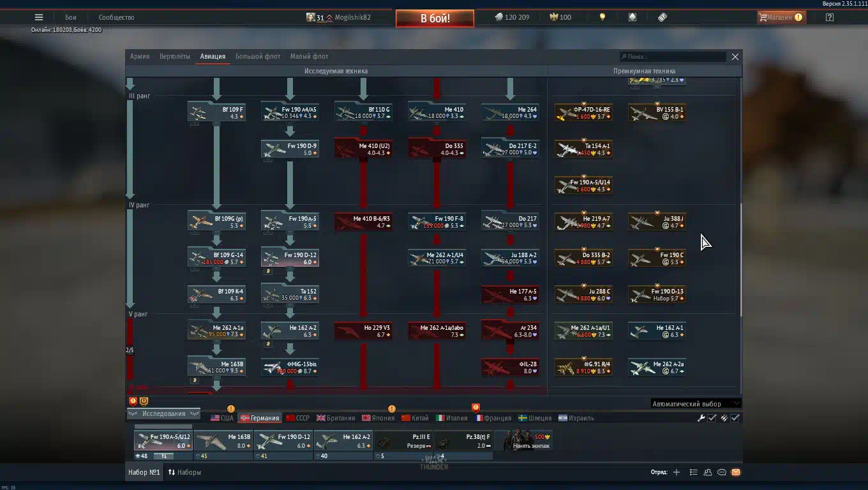The height and width of the screenshot is (490, 868).
Task: Click the lightbulb hints icon
Action: (x=602, y=17)
